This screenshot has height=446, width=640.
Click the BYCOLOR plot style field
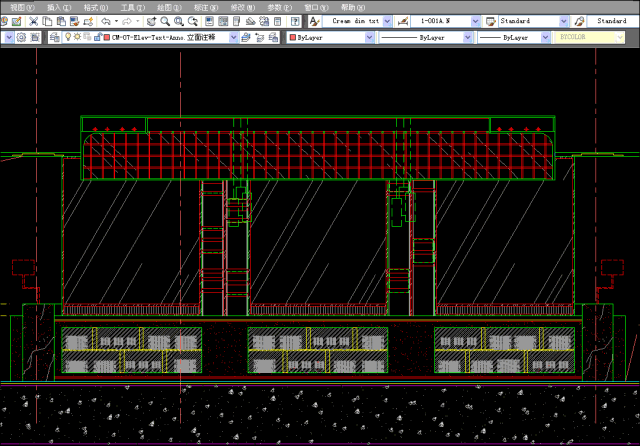tap(588, 37)
